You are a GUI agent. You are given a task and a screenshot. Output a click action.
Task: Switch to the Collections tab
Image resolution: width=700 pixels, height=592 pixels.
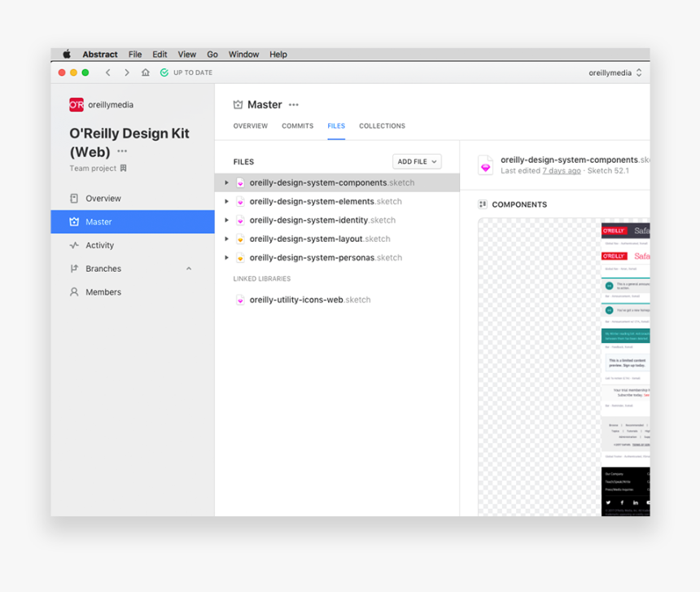(x=382, y=126)
